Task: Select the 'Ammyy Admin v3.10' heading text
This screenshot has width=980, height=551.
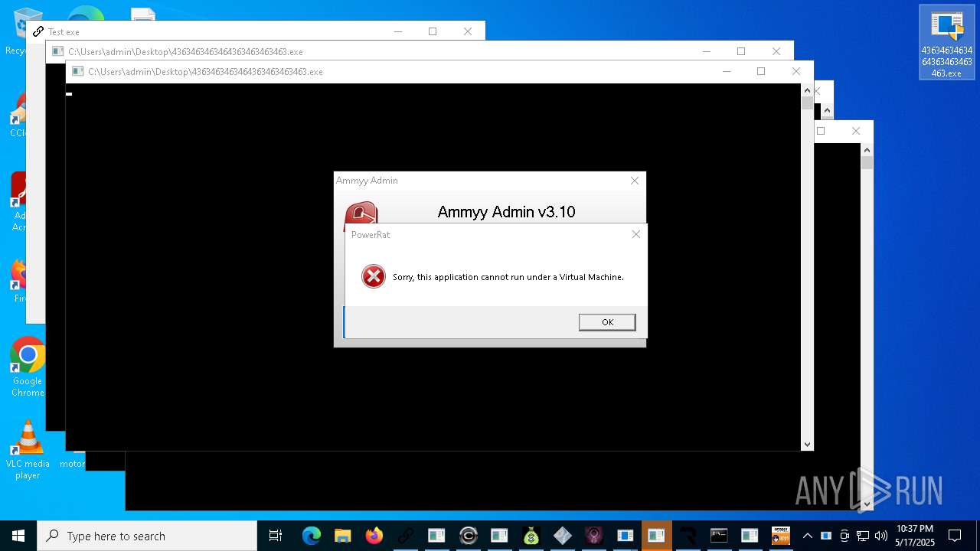Action: 506,212
